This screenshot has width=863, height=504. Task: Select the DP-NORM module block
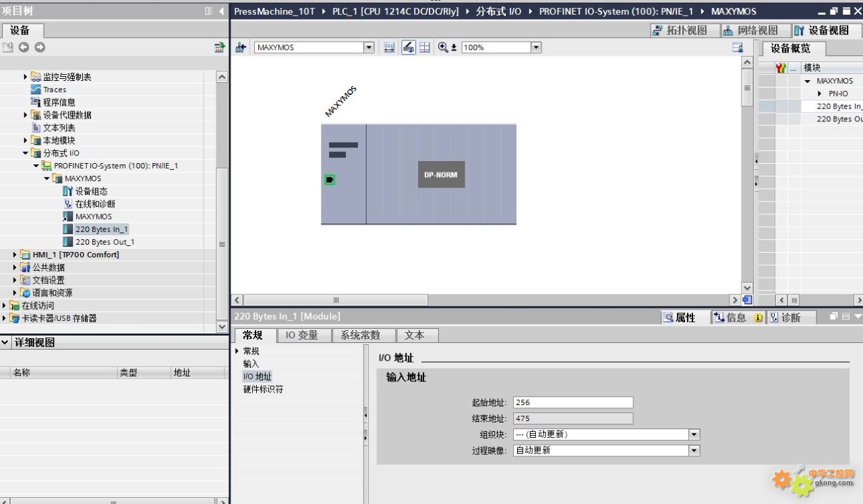click(441, 175)
